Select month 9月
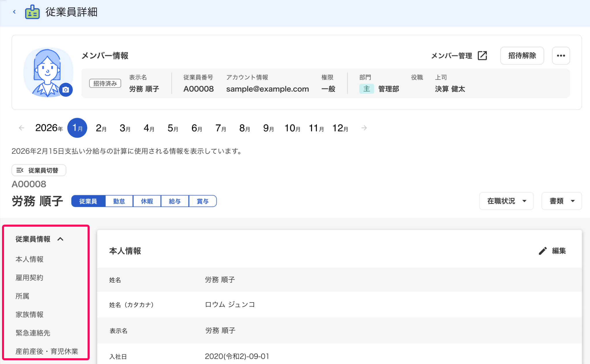This screenshot has width=590, height=364. coord(268,128)
